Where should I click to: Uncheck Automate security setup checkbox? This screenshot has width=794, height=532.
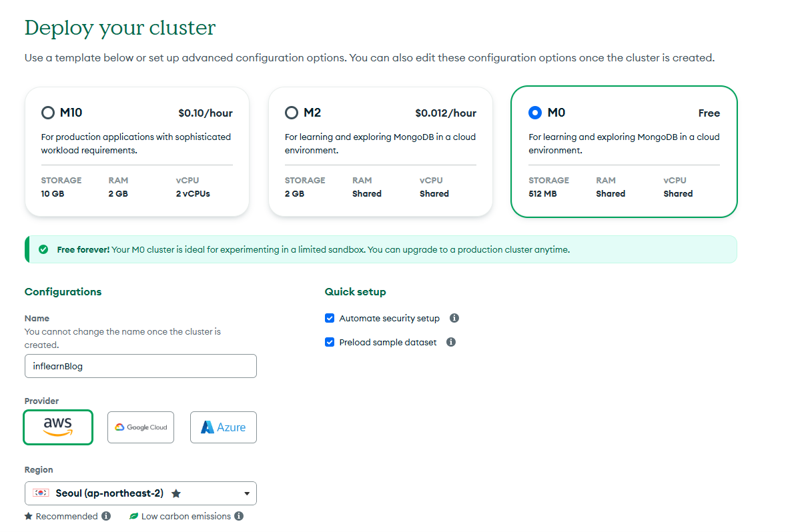tap(330, 318)
